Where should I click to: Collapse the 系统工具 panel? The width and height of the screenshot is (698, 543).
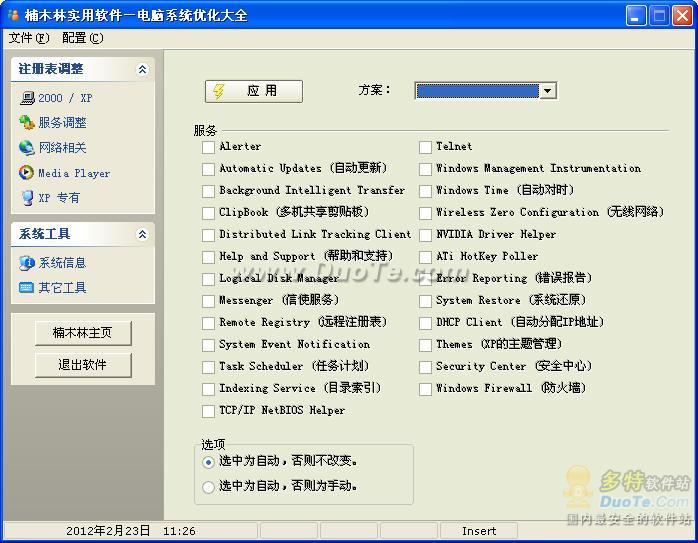click(x=142, y=234)
